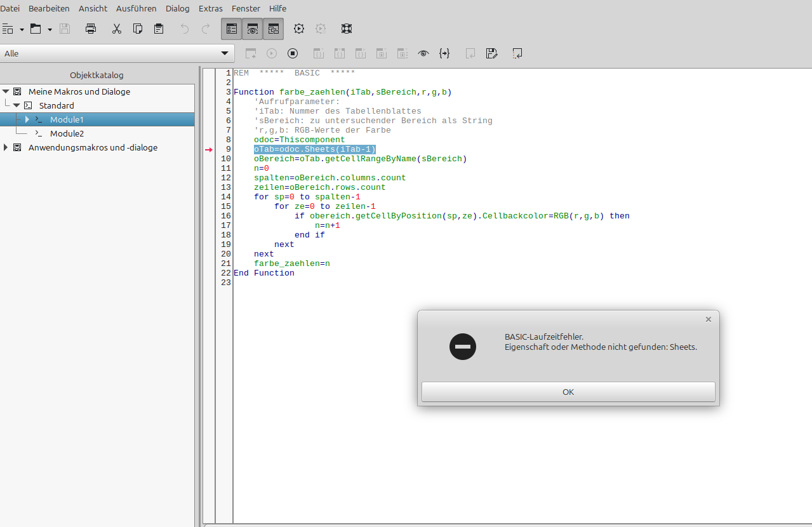
Task: Toggle the Object Catalog panel button
Action: point(232,29)
